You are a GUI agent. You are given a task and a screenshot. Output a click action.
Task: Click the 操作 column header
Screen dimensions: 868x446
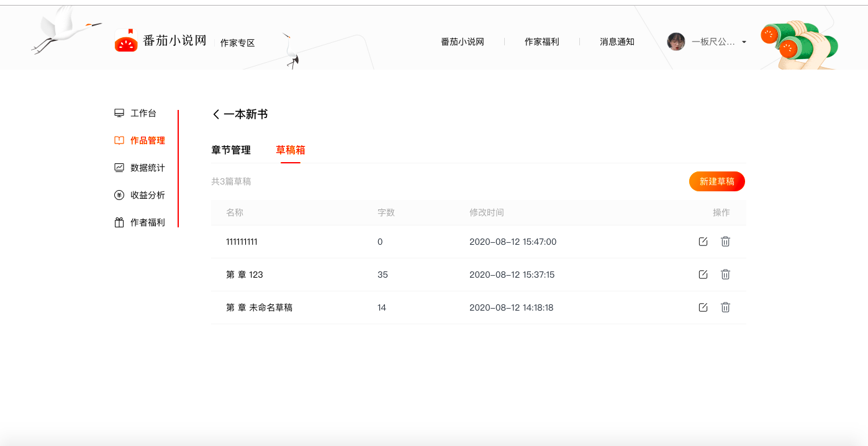pos(721,212)
